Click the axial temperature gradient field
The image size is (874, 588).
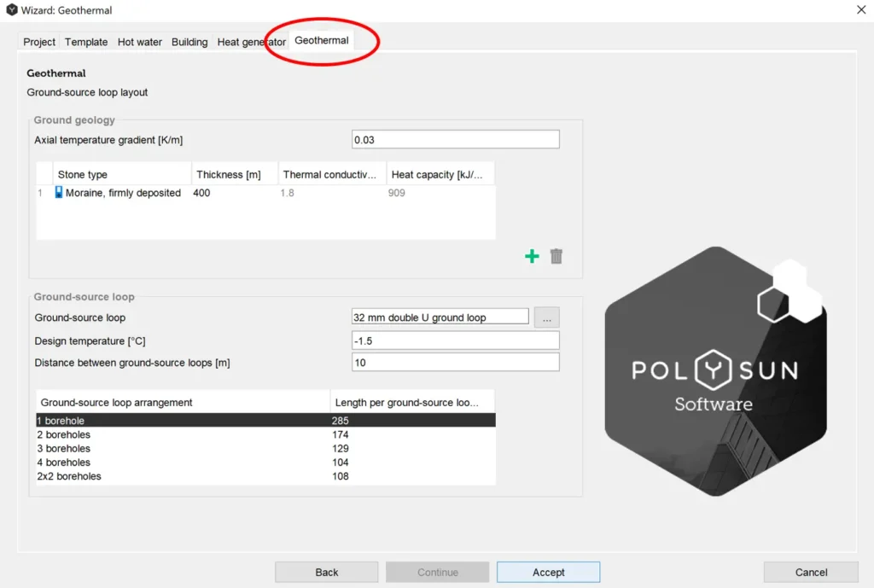pyautogui.click(x=455, y=140)
